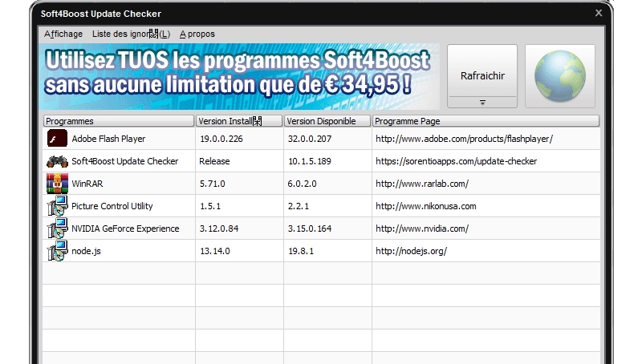Click the NVIDIA GeForce Experience installer icon
The height and width of the screenshot is (364, 642).
pos(57,229)
